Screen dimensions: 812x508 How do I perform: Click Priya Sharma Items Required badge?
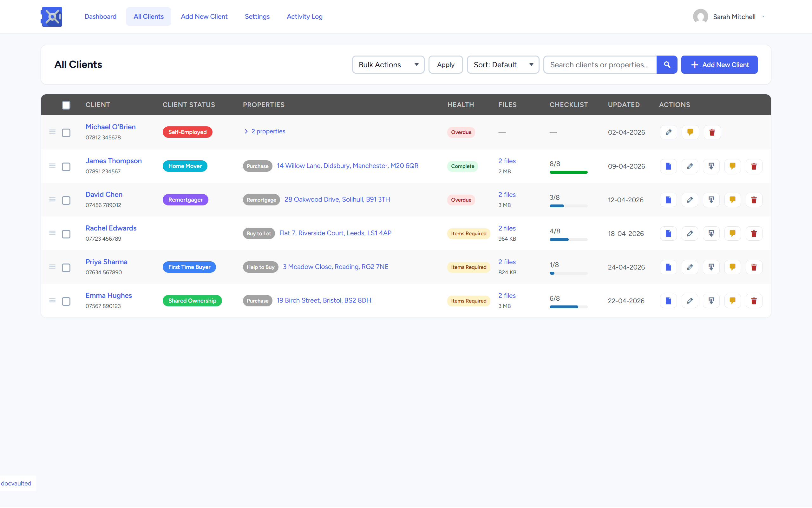[x=468, y=267]
